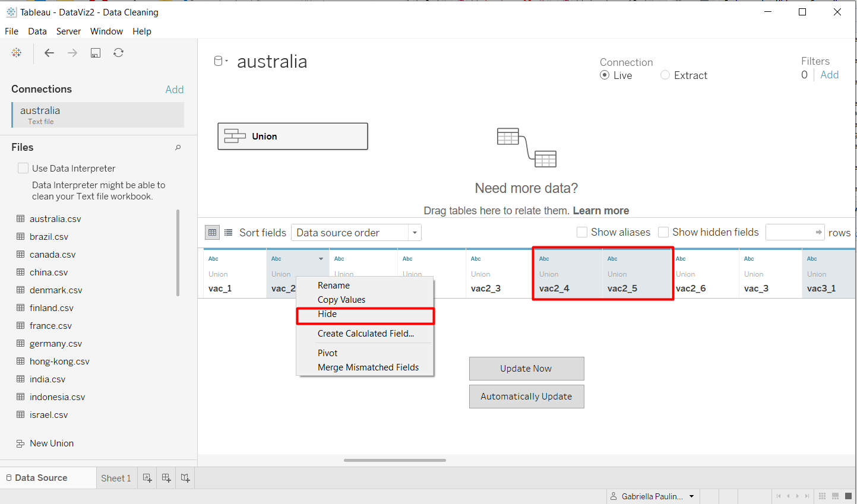Image resolution: width=857 pixels, height=504 pixels.
Task: Choose Hide from the context menu
Action: [327, 314]
